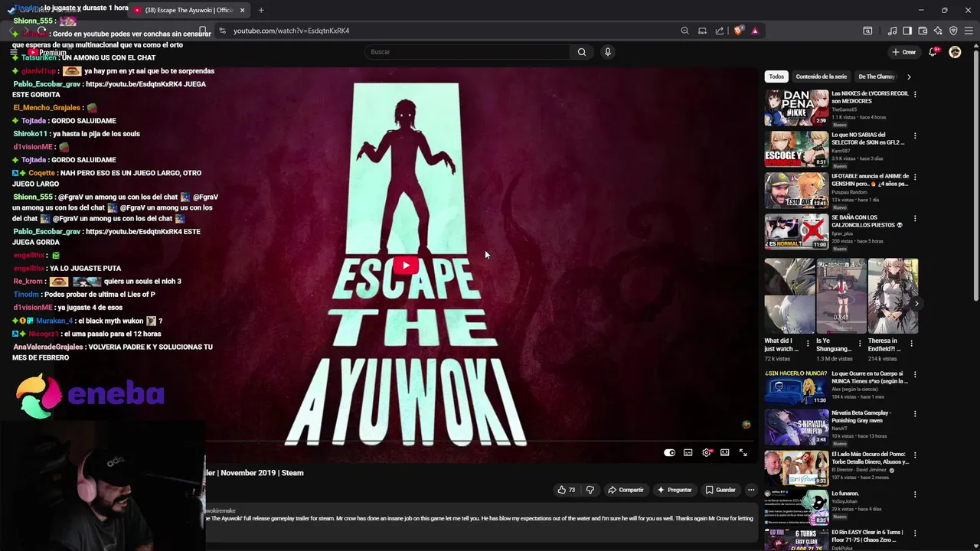
Task: Open the Crear menu
Action: point(903,52)
